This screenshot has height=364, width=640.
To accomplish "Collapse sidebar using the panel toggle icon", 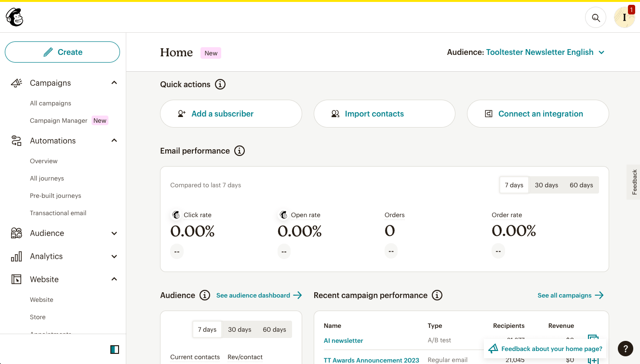I will pos(115,350).
